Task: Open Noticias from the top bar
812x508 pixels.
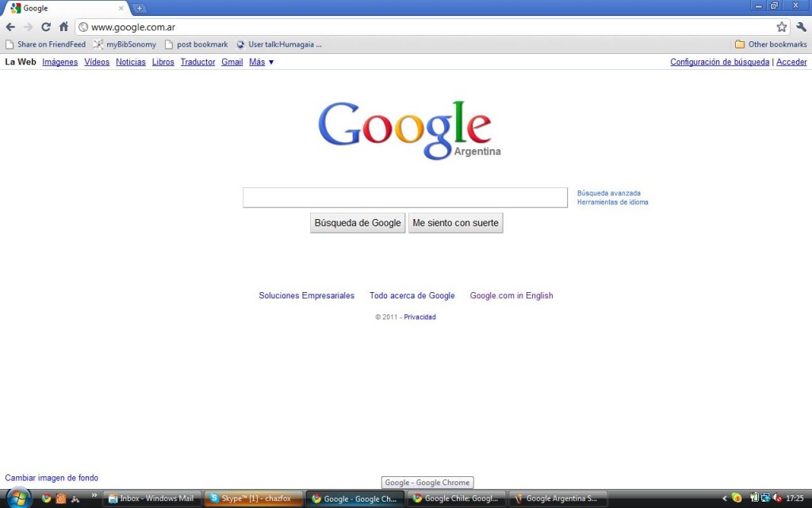Action: 131,62
